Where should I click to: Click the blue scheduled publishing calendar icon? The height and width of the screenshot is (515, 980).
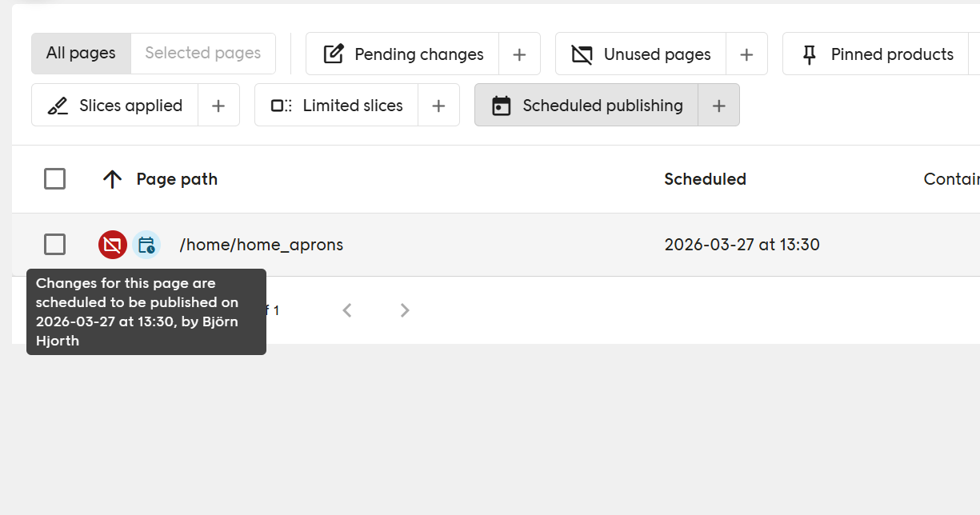coord(146,245)
